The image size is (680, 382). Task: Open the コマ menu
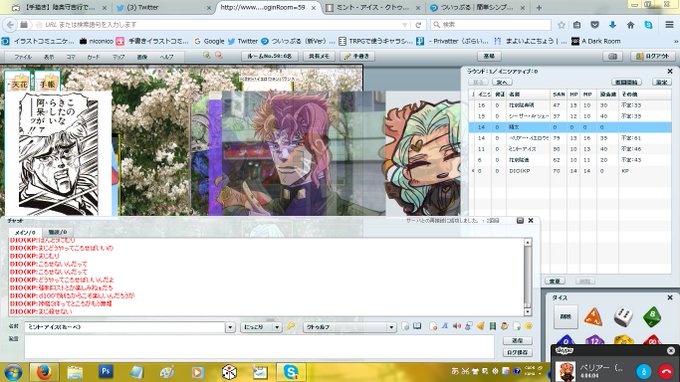71,57
